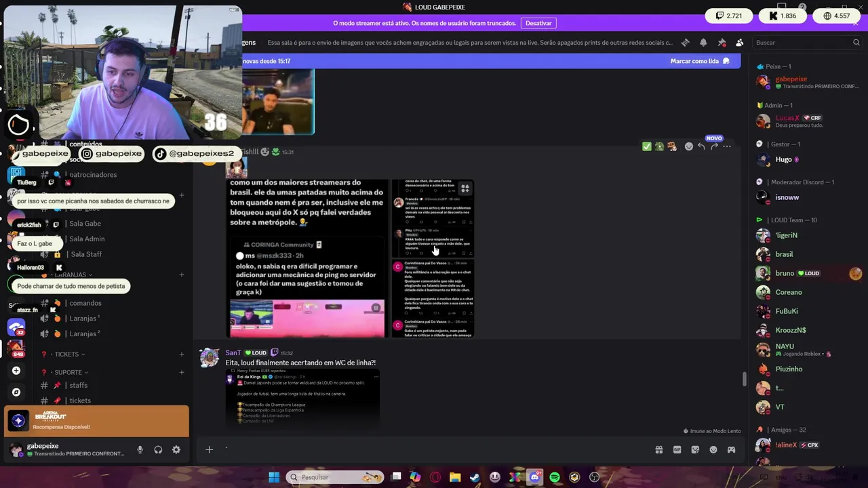Reply to message with the left arrow icon
This screenshot has height=488, width=868.
click(701, 146)
